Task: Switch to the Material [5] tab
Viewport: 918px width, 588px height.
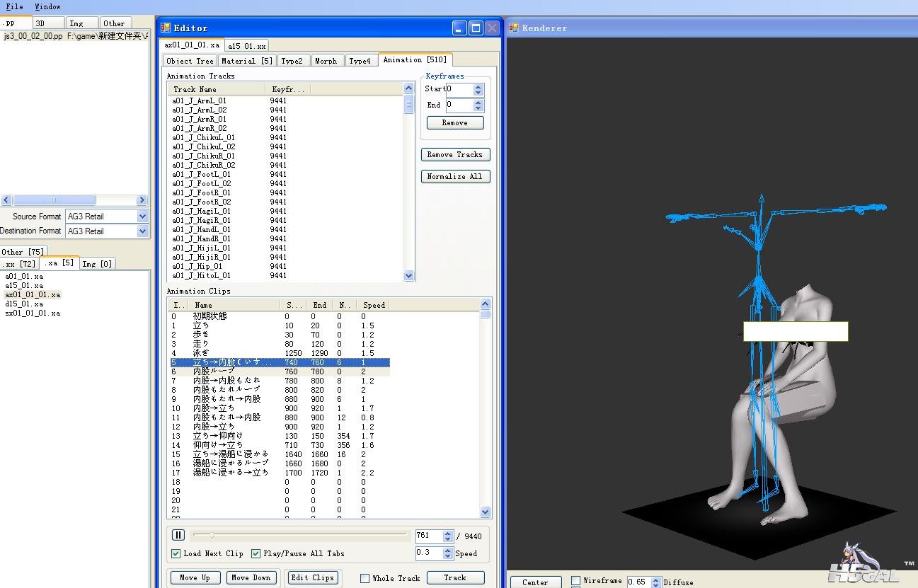Action: pos(246,61)
